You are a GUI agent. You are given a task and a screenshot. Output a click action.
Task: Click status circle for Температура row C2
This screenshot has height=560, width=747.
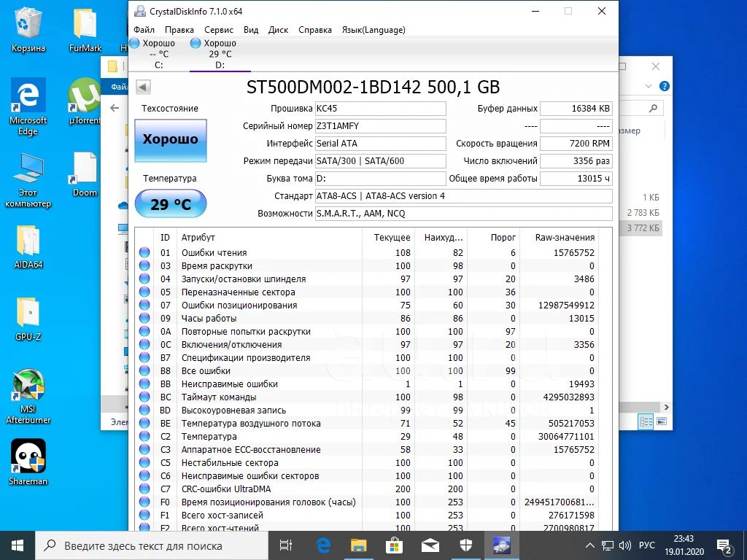pyautogui.click(x=144, y=436)
